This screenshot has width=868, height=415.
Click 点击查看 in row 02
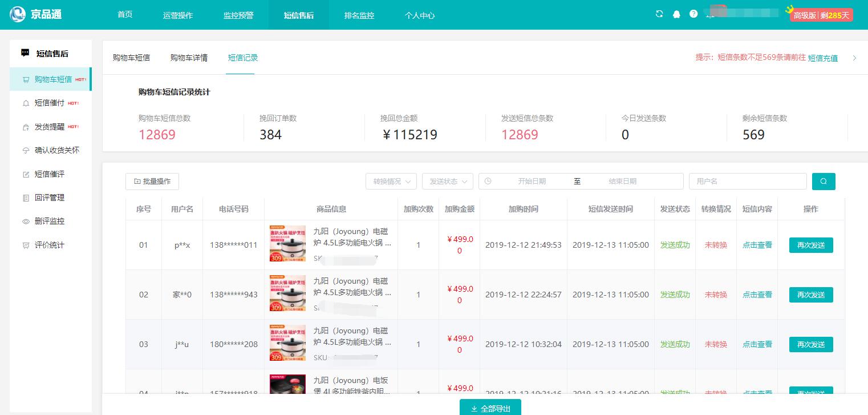757,295
